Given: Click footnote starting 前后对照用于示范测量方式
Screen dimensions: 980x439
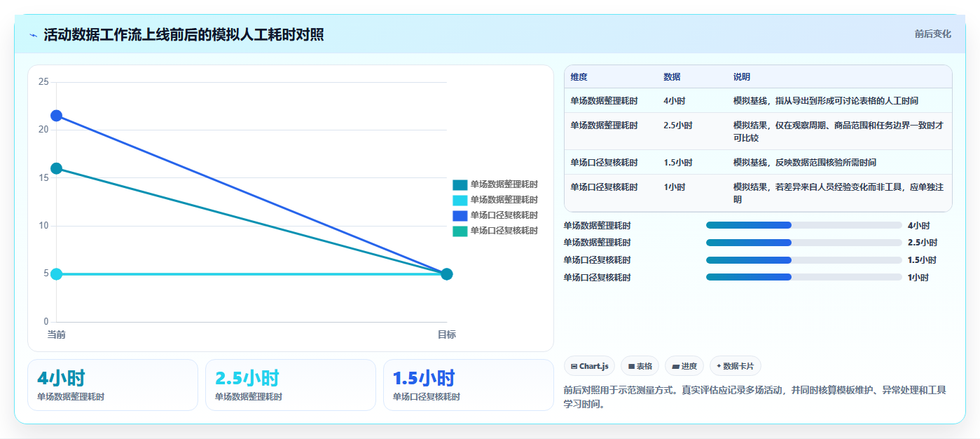Looking at the screenshot, I should coord(755,397).
